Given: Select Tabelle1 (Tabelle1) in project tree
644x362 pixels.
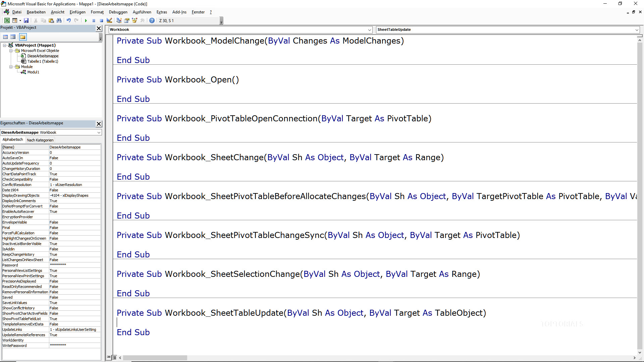Looking at the screenshot, I should click(x=43, y=61).
